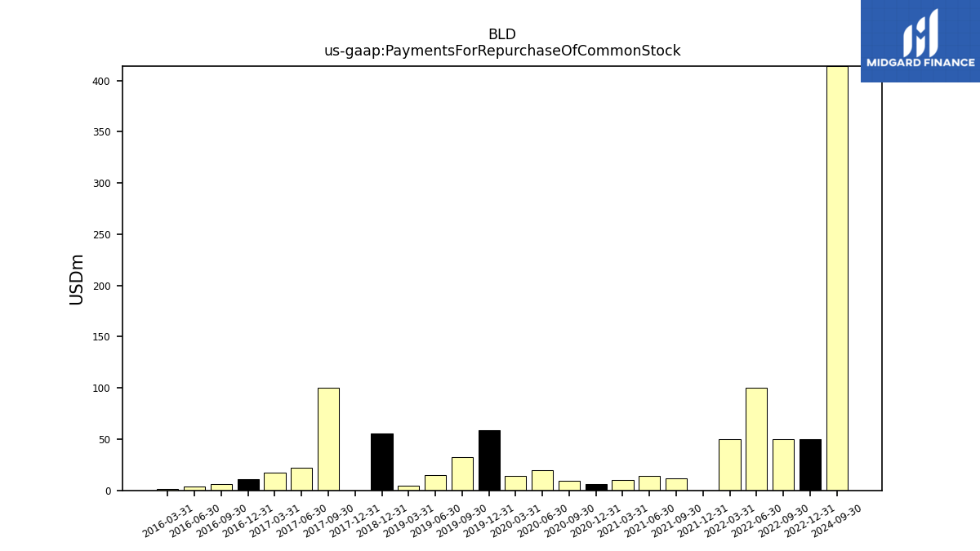980x551 pixels.
Task: Select the 2021-09-30 yellow bar
Action: (x=676, y=484)
